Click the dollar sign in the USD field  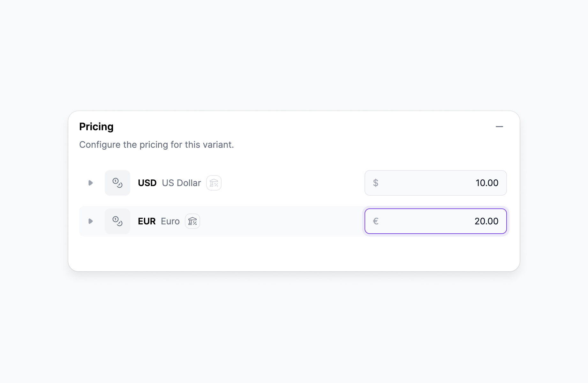tap(376, 183)
